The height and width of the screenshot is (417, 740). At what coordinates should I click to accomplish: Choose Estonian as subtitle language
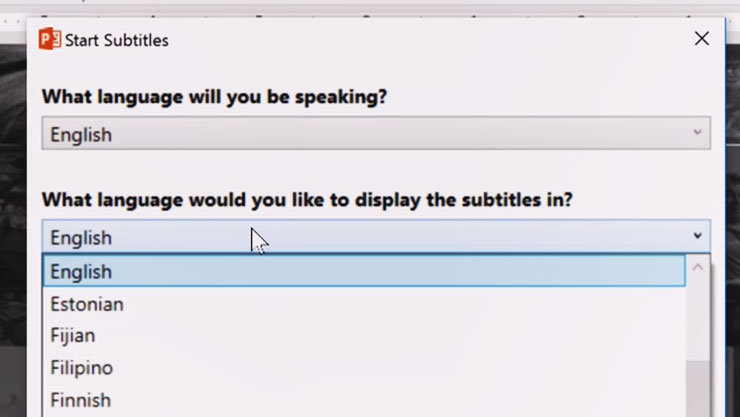(x=87, y=304)
